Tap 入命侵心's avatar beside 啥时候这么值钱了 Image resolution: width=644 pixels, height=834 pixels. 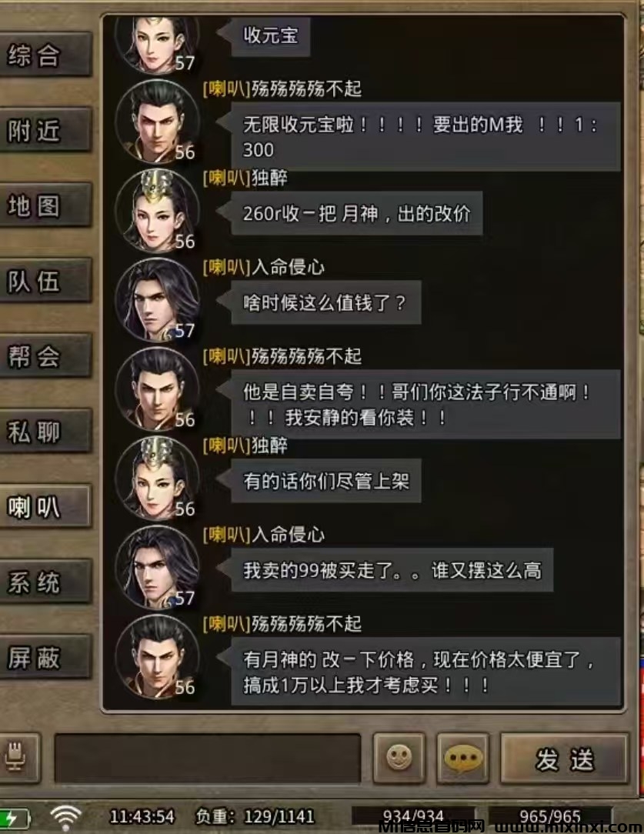coord(158,301)
